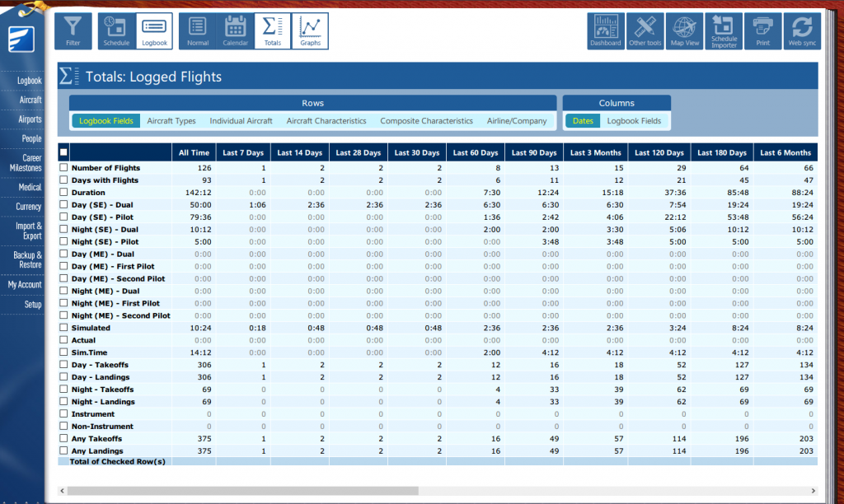Open the Graphs view

click(310, 30)
